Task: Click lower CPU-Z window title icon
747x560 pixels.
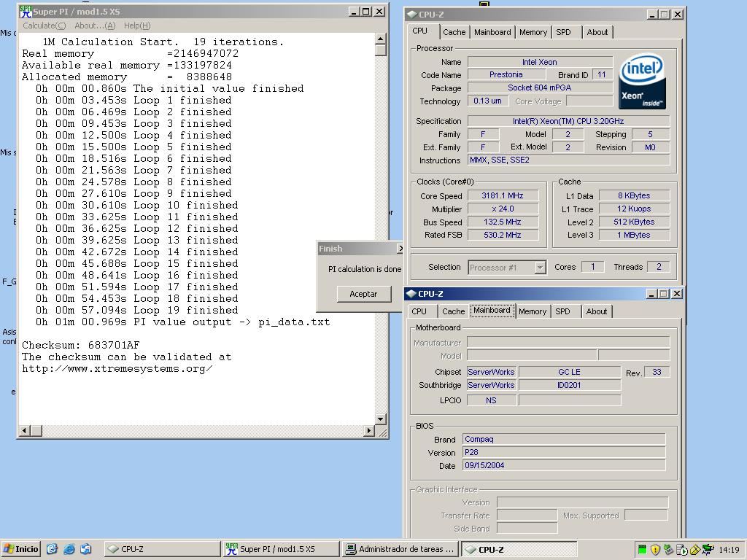Action: [411, 294]
